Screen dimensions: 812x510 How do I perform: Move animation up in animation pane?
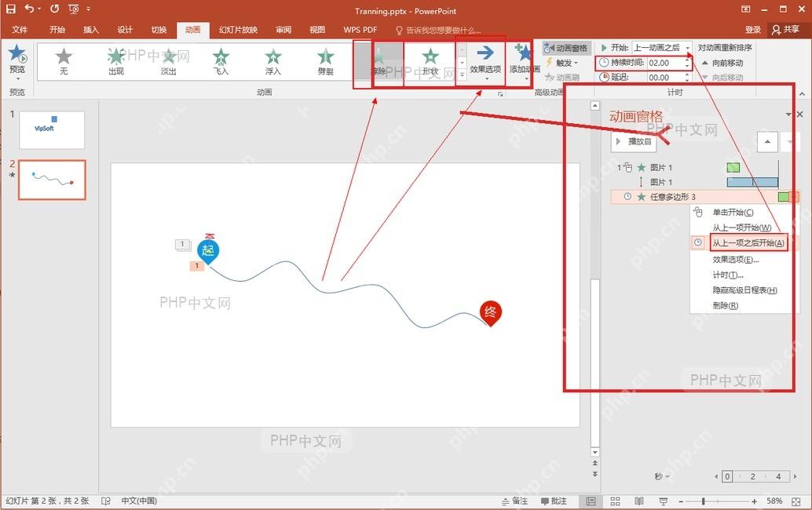coord(767,141)
